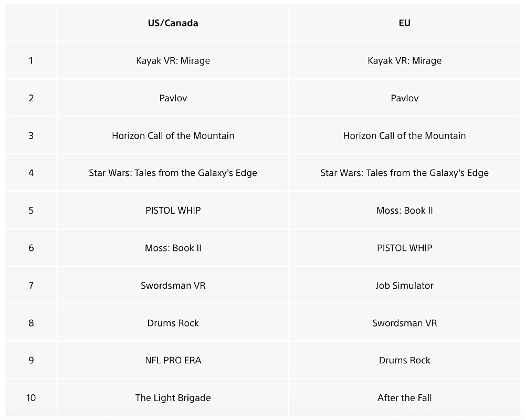Select Horizon Call of the Mountain under US/Canada
The height and width of the screenshot is (420, 525).
[x=173, y=135]
